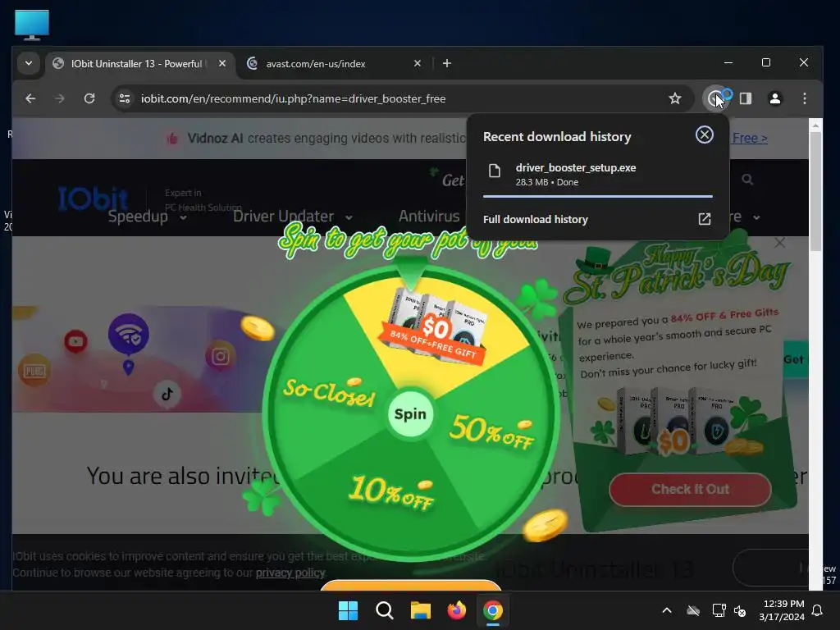The height and width of the screenshot is (630, 840).
Task: Open Chrome profile avatar menu
Action: tap(774, 98)
